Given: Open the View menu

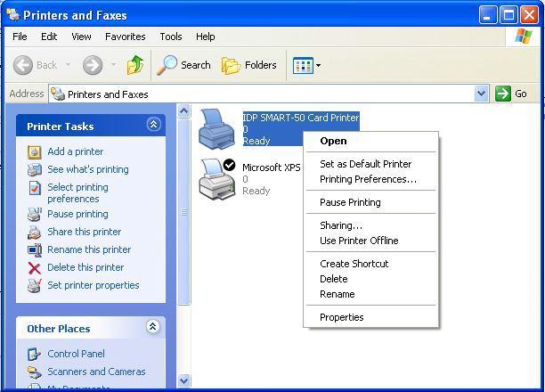Looking at the screenshot, I should pyautogui.click(x=81, y=37).
